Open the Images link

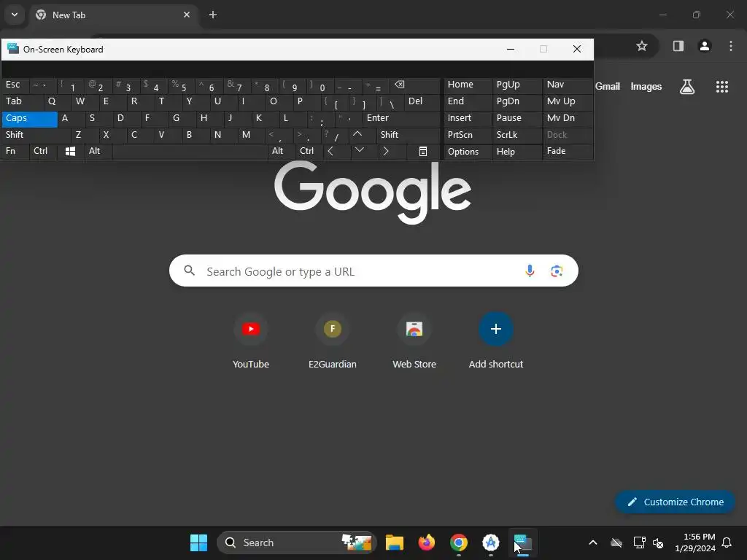click(x=646, y=86)
